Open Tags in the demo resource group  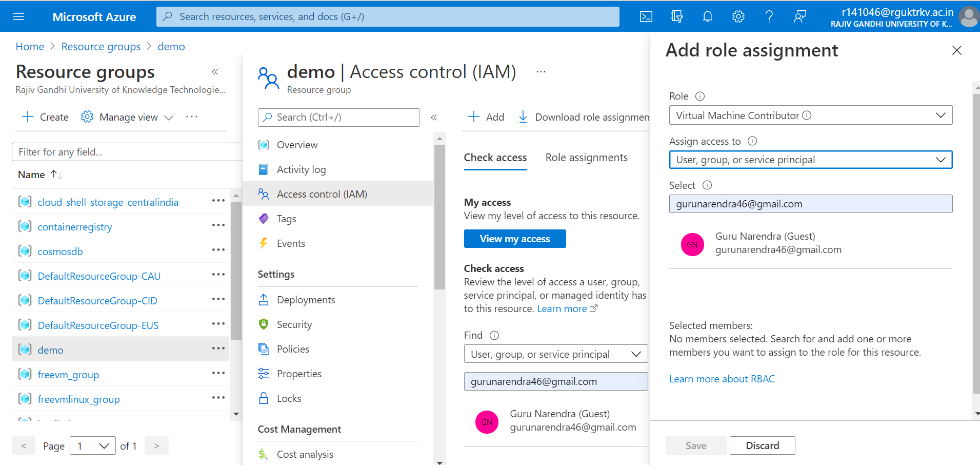pyautogui.click(x=286, y=218)
